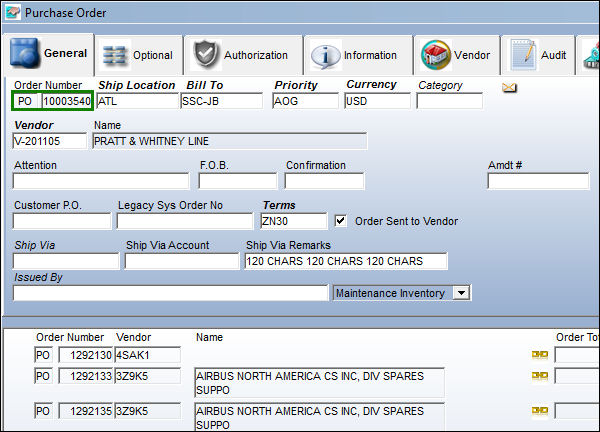Viewport: 600px width, 432px height.
Task: Click the Order Total field in row 1292135
Action: click(577, 411)
